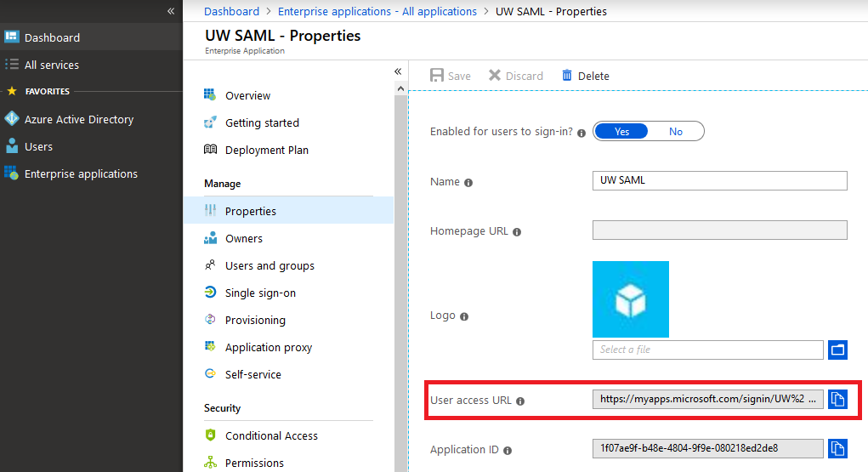Image resolution: width=868 pixels, height=472 pixels.
Task: Open Azure Active Directory favorite
Action: [91, 118]
